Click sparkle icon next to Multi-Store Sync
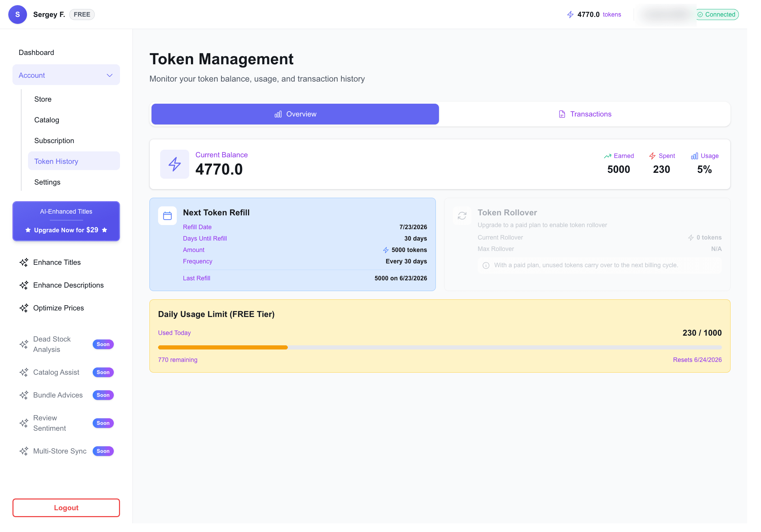 click(24, 451)
